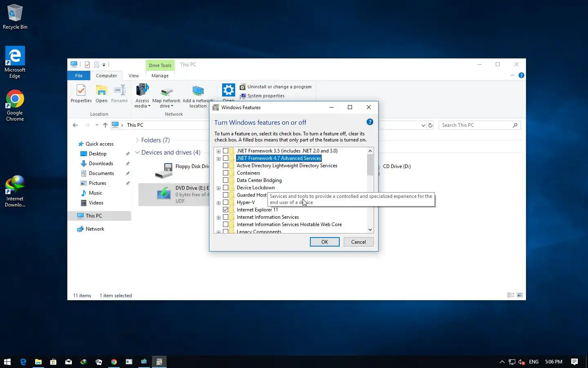The image size is (588, 368).
Task: Switch Explorer to large icons view in status bar
Action: click(520, 295)
